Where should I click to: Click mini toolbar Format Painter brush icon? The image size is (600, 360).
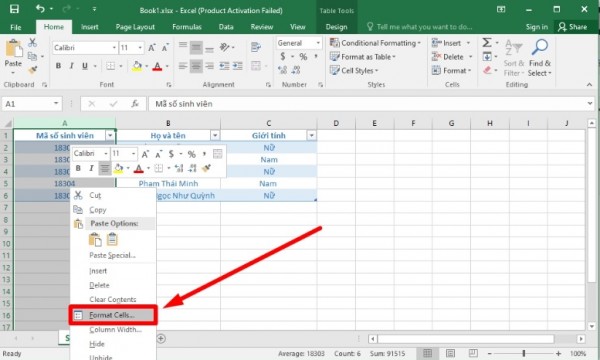206,168
